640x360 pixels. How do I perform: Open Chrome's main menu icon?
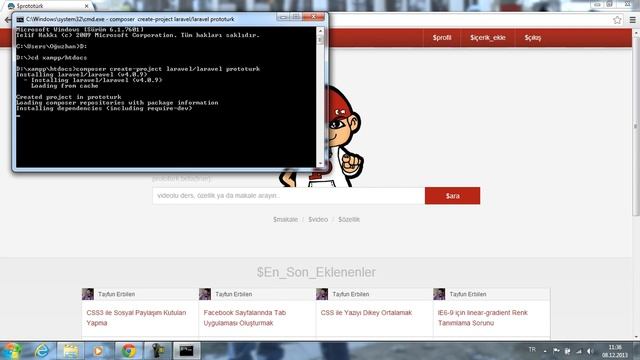click(x=632, y=20)
